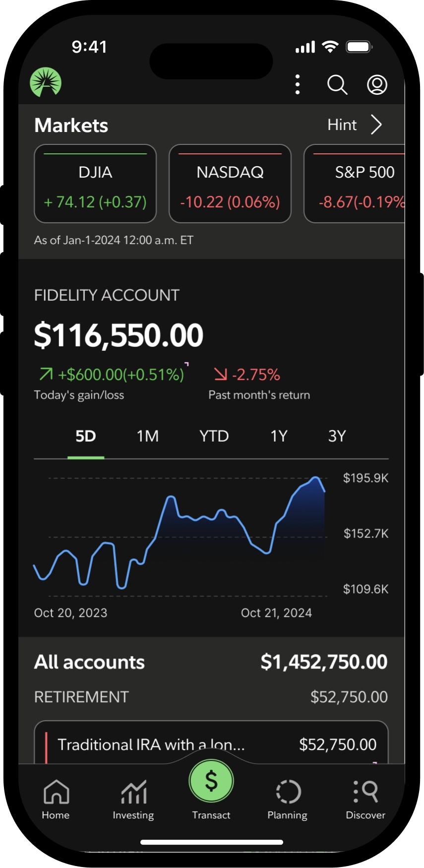Viewport: 424px width, 868px height.
Task: Show the 1Y chart range
Action: tap(279, 436)
